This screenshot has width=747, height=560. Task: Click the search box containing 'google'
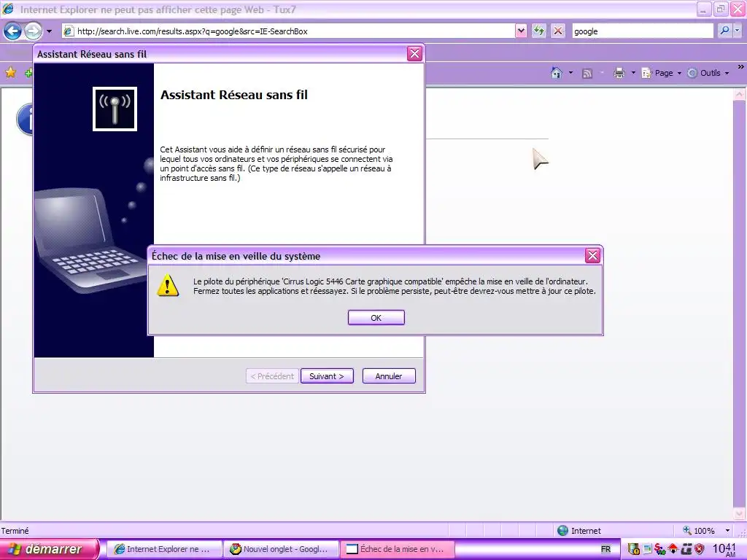tap(642, 31)
